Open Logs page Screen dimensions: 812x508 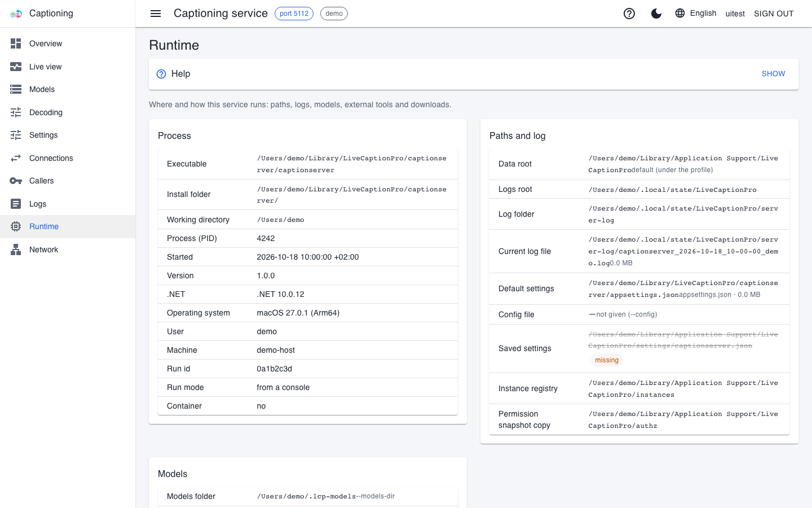[x=68, y=204]
